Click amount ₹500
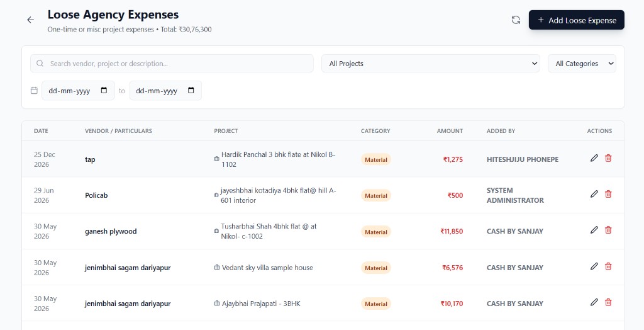This screenshot has width=644, height=330. point(455,195)
